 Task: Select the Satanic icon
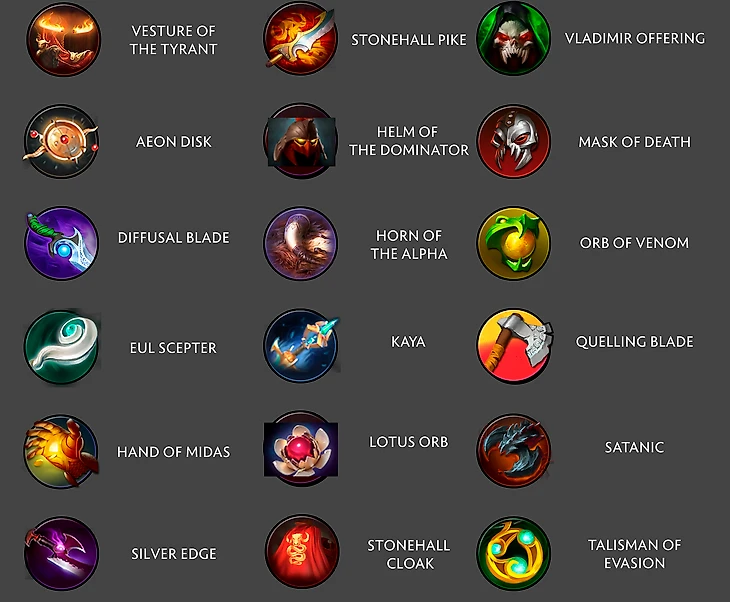(514, 451)
